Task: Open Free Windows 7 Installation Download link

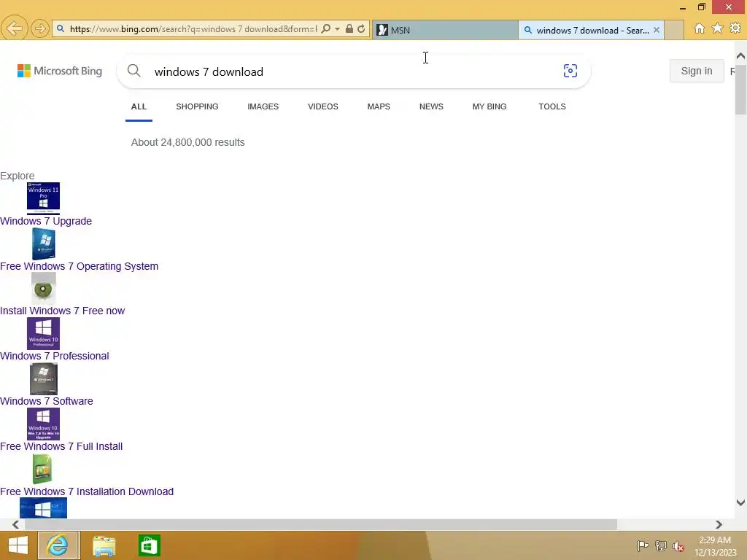Action: 87,491
